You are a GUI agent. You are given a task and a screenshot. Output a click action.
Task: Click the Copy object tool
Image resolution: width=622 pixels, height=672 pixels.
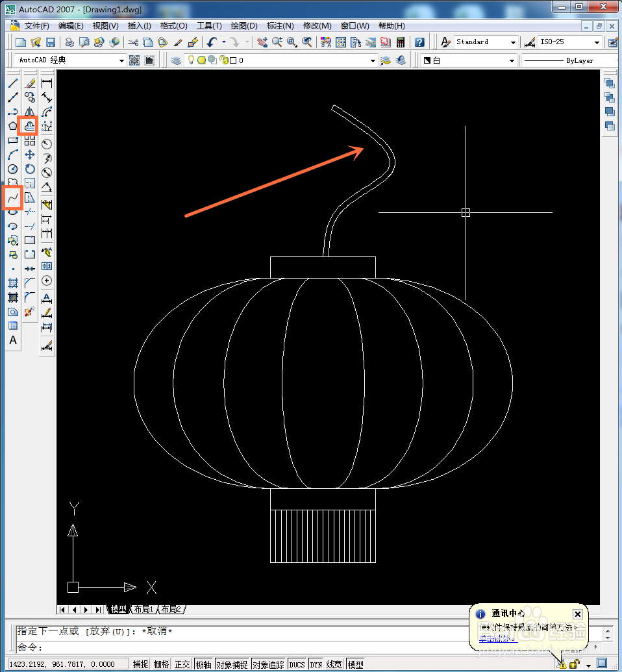[x=30, y=97]
